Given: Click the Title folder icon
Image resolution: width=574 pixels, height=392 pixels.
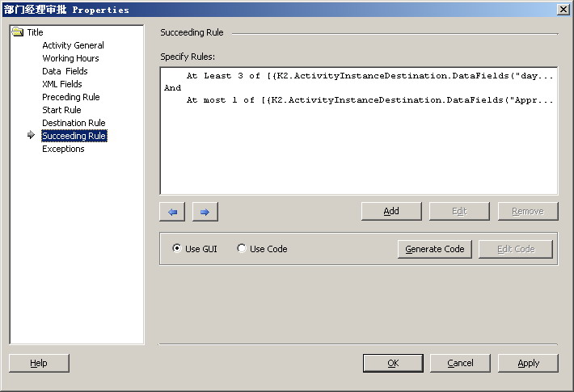Looking at the screenshot, I should 17,32.
